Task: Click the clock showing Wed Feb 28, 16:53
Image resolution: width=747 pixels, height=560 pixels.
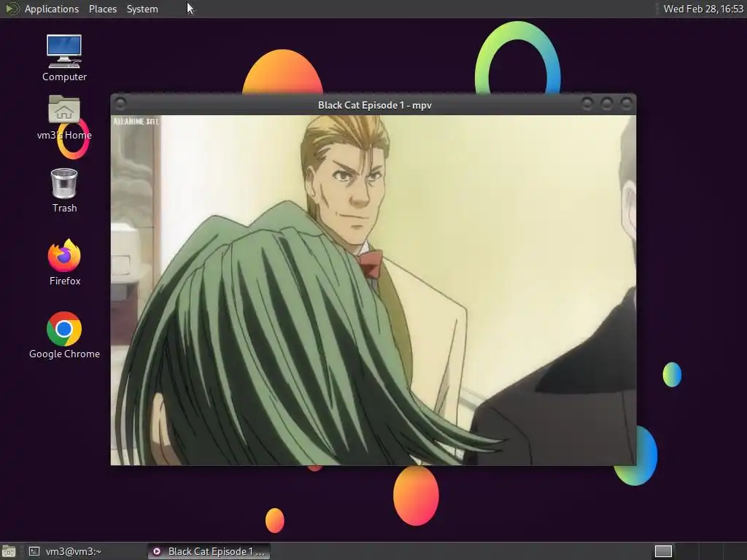Action: pyautogui.click(x=703, y=9)
